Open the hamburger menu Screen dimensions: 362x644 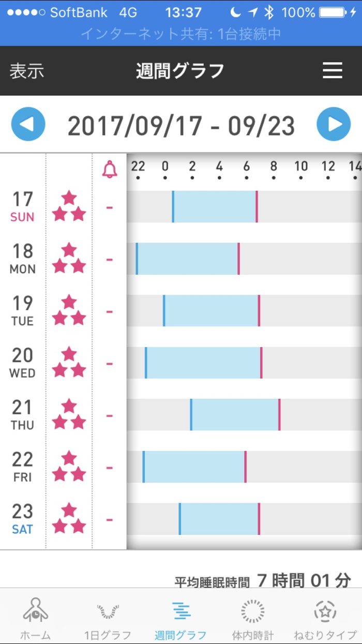pyautogui.click(x=333, y=71)
